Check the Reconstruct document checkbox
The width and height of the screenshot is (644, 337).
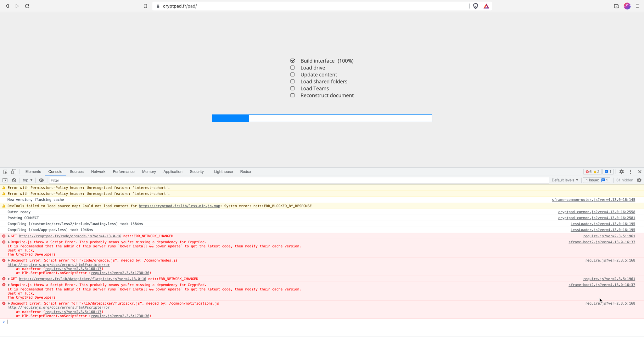292,95
